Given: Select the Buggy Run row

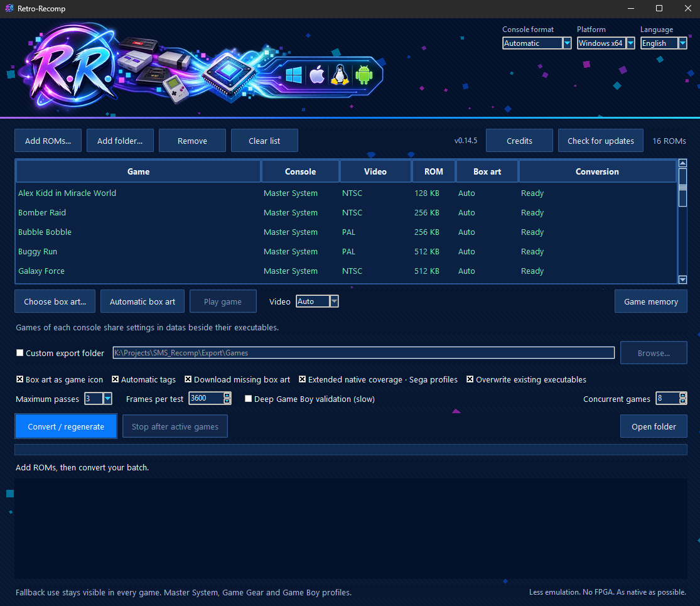Looking at the screenshot, I should click(347, 251).
